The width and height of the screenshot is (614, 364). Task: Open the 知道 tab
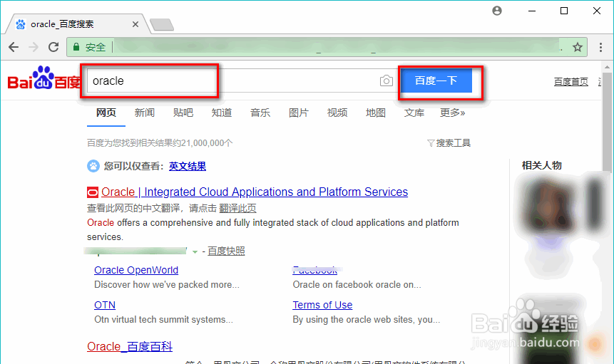click(222, 113)
